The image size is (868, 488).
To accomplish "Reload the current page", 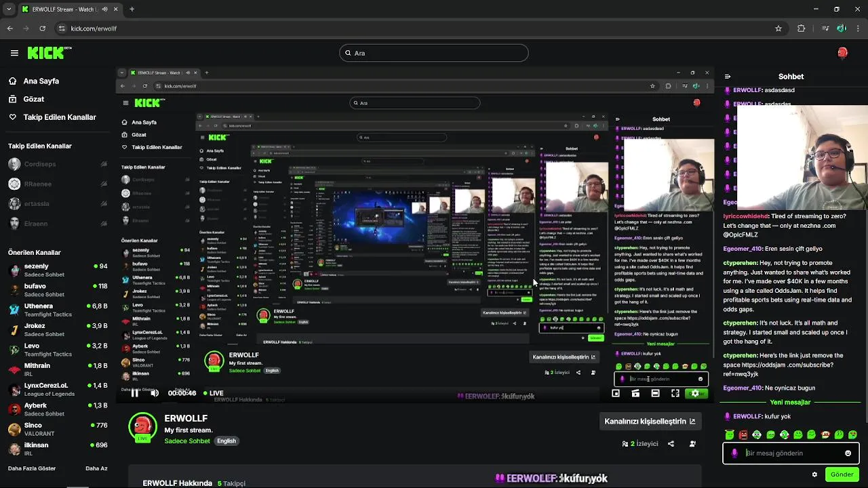I will pos(42,28).
